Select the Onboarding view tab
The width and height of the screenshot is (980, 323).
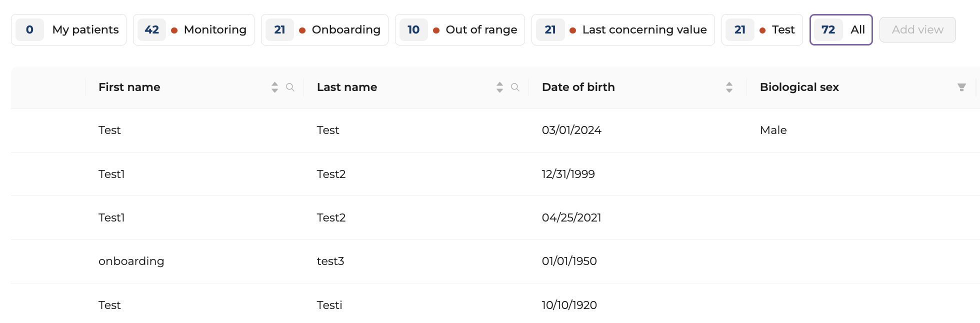pos(325,30)
